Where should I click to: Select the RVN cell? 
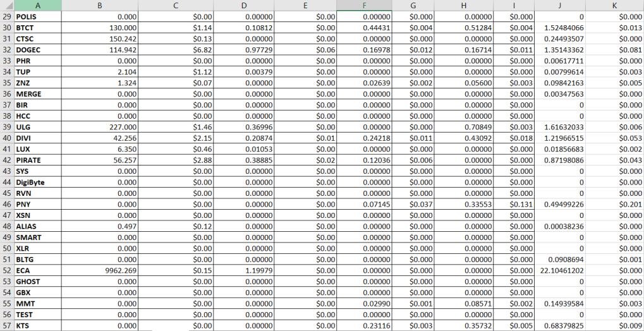pos(38,193)
